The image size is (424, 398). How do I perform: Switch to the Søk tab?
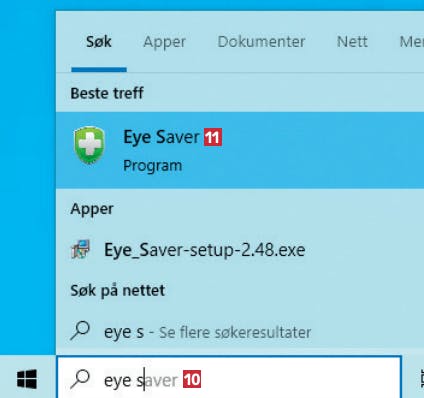[99, 42]
